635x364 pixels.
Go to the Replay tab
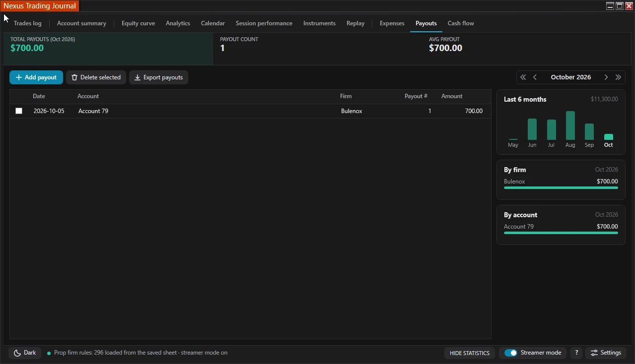(355, 23)
